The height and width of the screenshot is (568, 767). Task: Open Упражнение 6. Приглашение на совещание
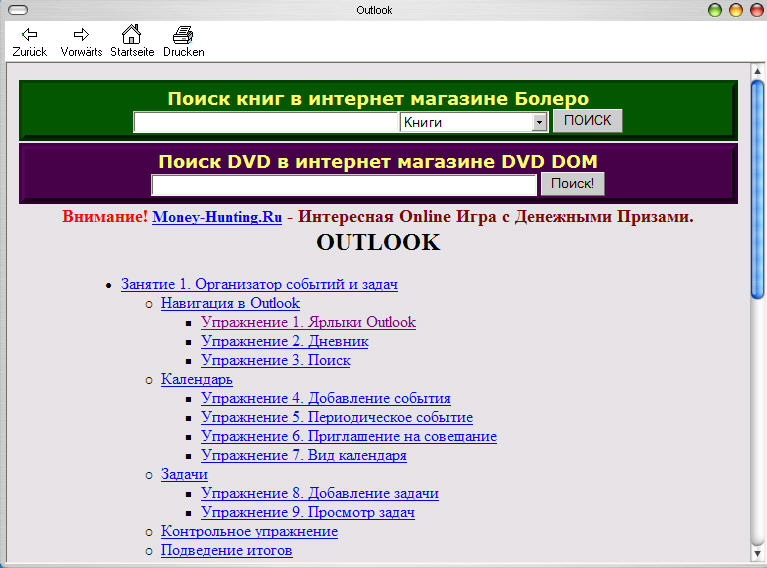349,436
